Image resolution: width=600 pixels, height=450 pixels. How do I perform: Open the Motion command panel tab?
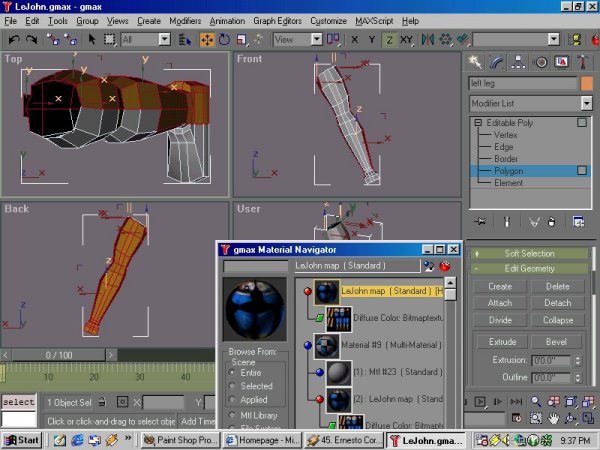[x=540, y=62]
